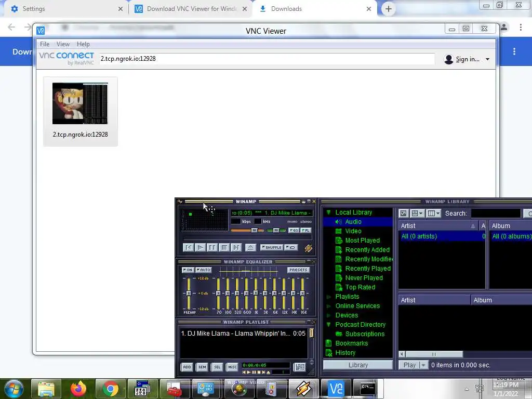Click playlist MISC button

pyautogui.click(x=232, y=367)
